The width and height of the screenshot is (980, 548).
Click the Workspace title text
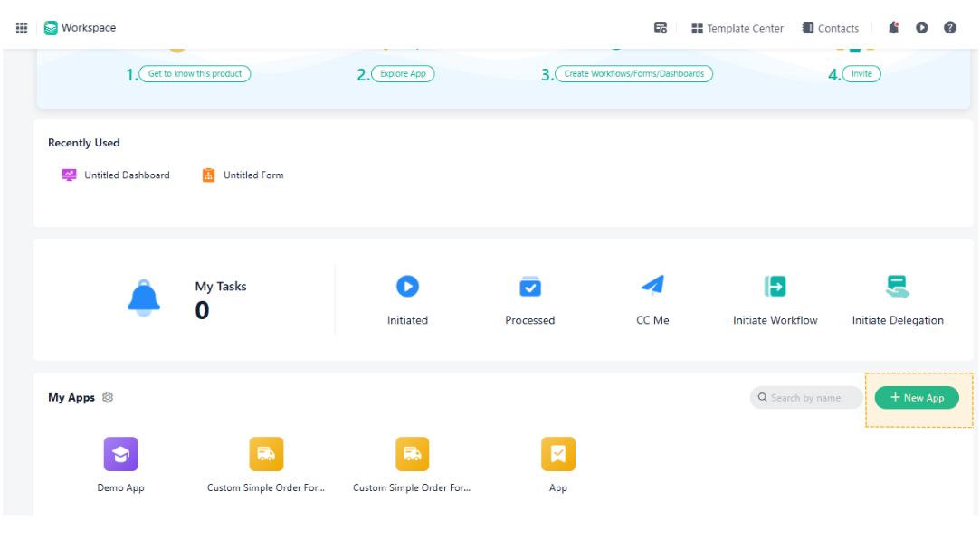point(89,27)
